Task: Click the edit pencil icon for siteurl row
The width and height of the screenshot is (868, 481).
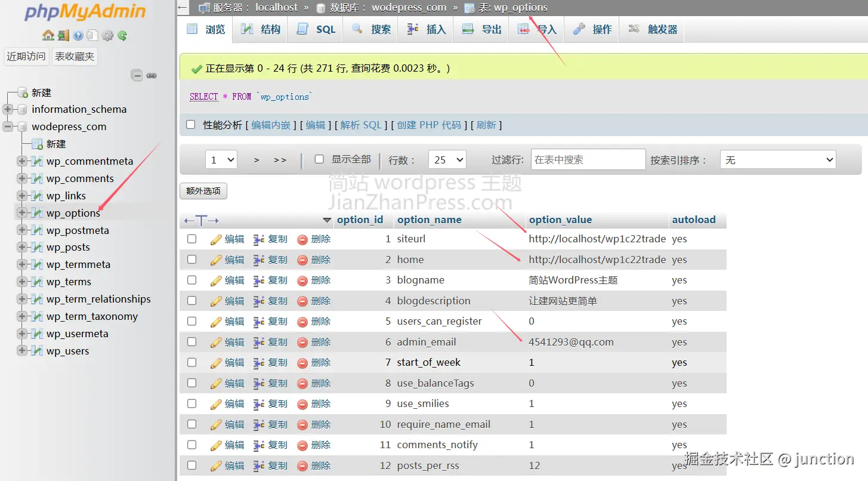Action: [x=216, y=239]
